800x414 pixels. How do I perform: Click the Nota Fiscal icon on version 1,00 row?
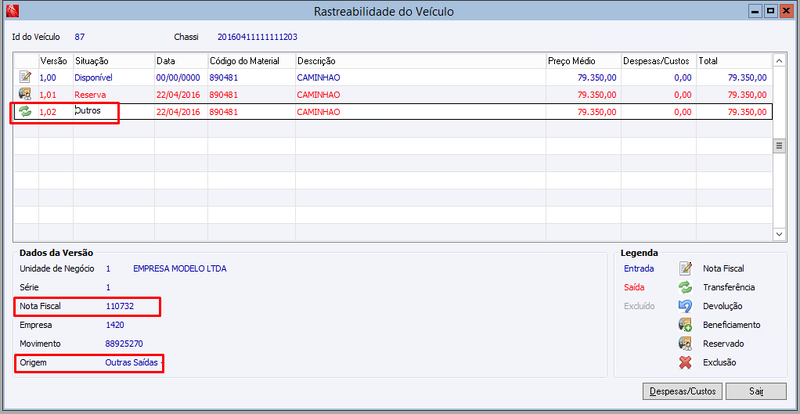coord(25,78)
